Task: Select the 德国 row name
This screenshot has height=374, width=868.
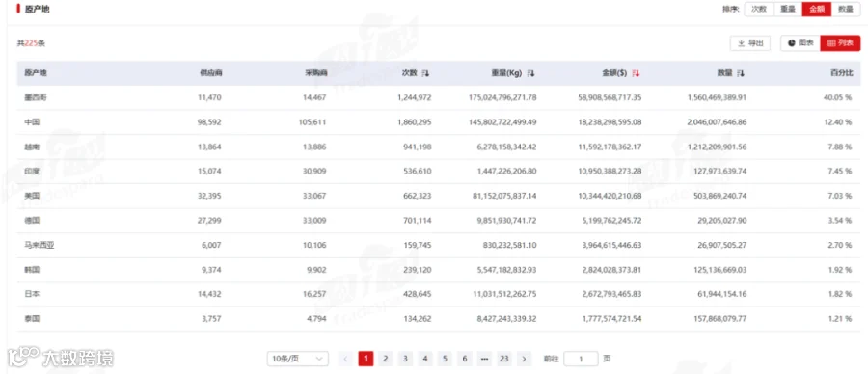Action: pos(32,220)
